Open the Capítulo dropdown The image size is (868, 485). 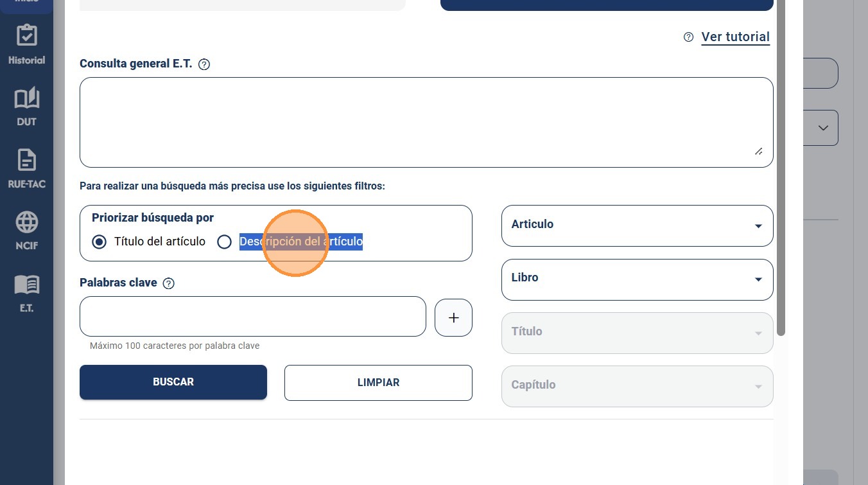(x=637, y=386)
